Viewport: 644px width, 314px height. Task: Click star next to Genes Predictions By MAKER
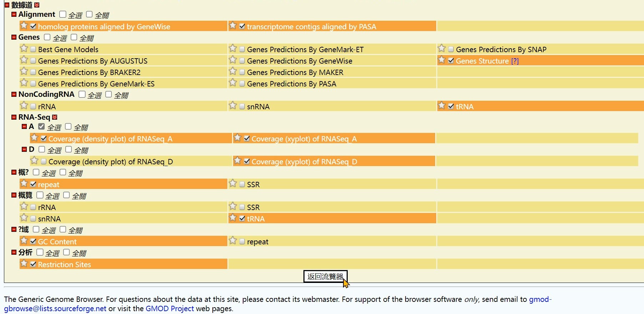[x=233, y=71]
